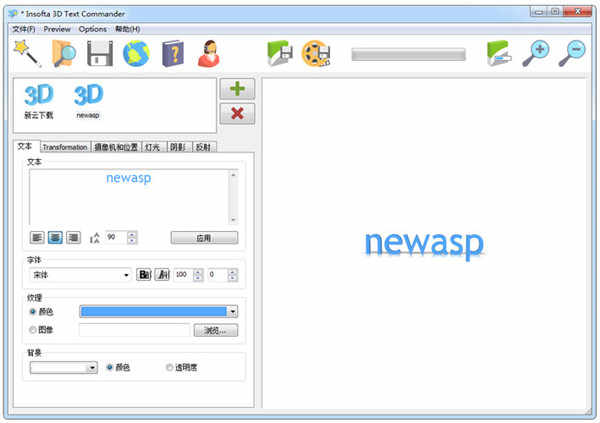600x423 pixels.
Task: Open the Options menu
Action: pos(93,29)
